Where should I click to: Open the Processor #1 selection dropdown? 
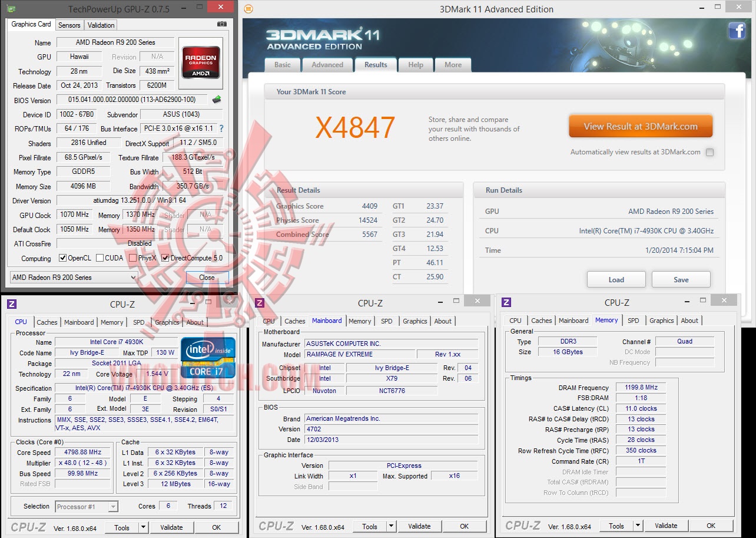coord(87,506)
